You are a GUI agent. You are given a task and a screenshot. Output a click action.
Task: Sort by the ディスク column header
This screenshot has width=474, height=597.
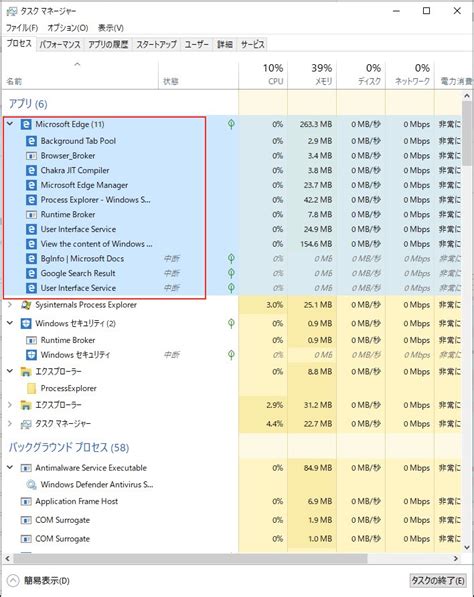(x=361, y=74)
